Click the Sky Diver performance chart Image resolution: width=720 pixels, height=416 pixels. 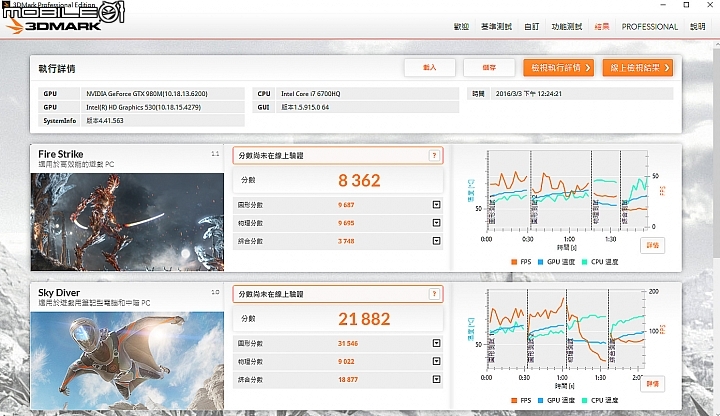click(567, 329)
